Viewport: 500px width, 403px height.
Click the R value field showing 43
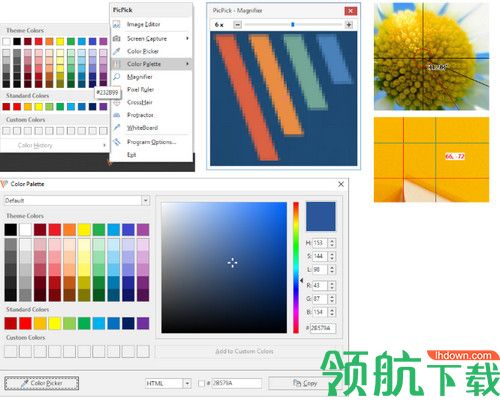[x=320, y=286]
